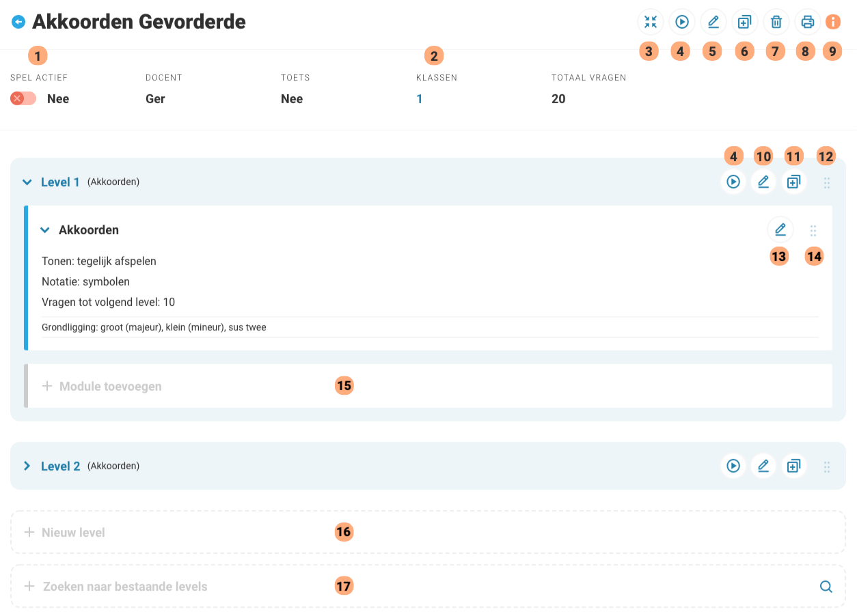Duplicate Level 2
This screenshot has width=857, height=616.
793,466
